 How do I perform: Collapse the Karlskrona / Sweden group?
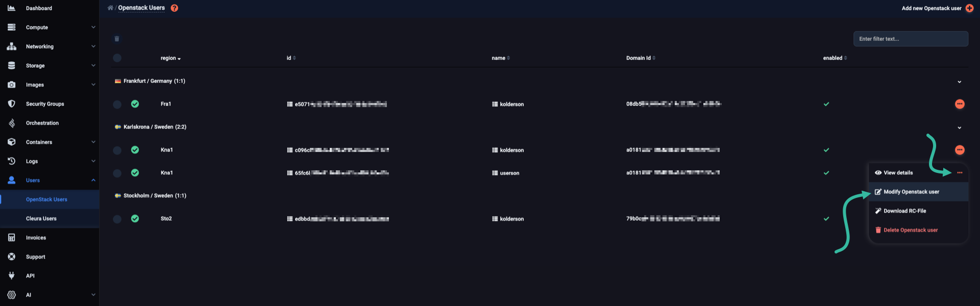[x=960, y=127]
